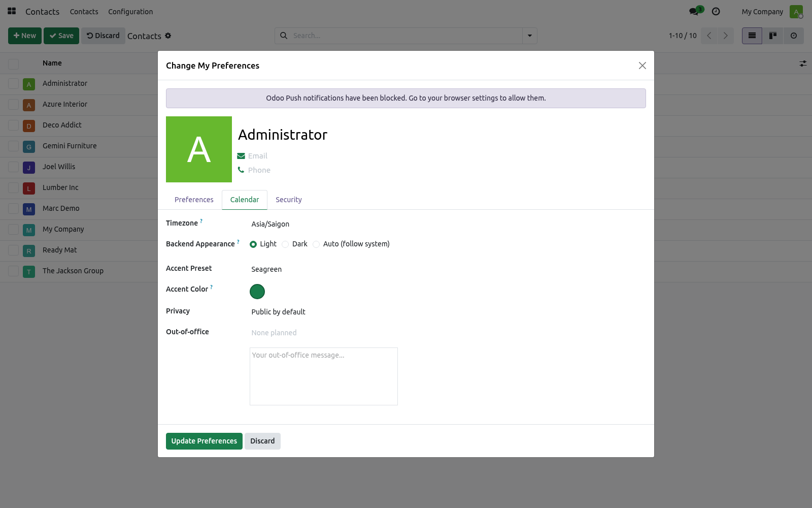The width and height of the screenshot is (812, 508).
Task: Click Azure Interior avatar icon
Action: [29, 105]
